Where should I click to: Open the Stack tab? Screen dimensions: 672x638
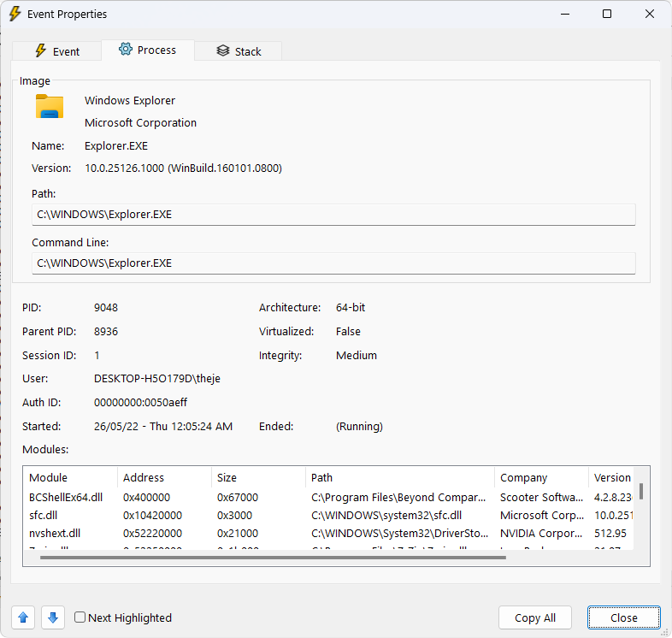(x=239, y=51)
